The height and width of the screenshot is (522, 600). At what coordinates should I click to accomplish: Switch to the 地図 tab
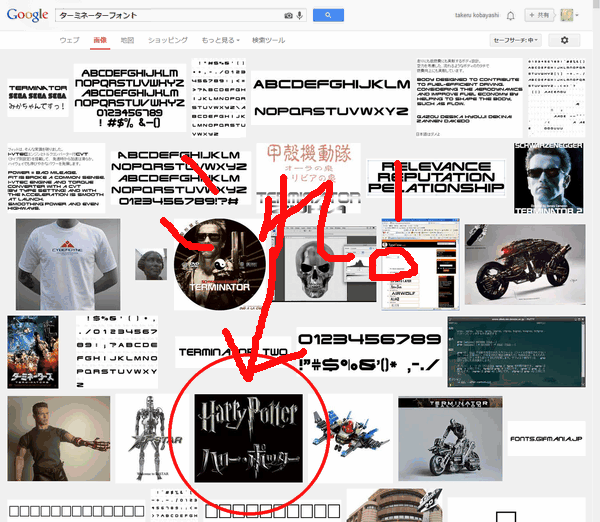click(x=127, y=40)
